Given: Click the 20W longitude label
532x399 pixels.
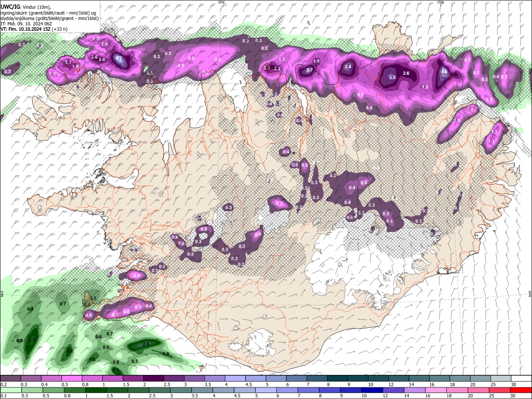Looking at the screenshot, I should click(221, 2).
